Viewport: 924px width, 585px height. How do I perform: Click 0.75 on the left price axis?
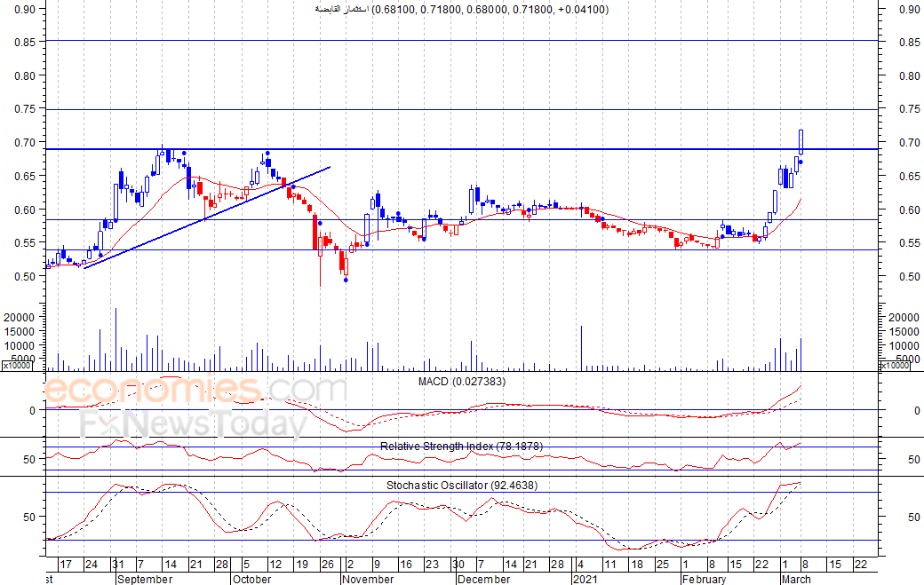25,108
